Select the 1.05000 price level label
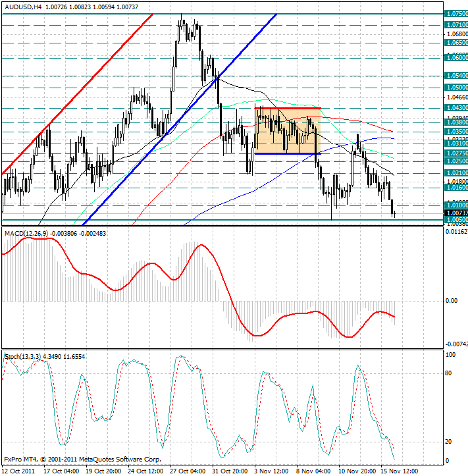Screen dimensions: 468x476 [x=456, y=88]
